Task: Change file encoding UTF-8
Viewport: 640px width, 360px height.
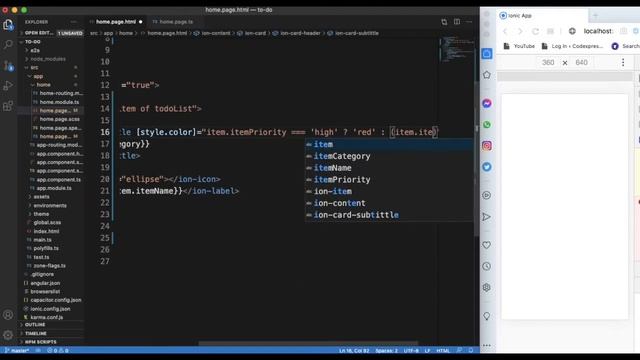Action: (x=411, y=351)
